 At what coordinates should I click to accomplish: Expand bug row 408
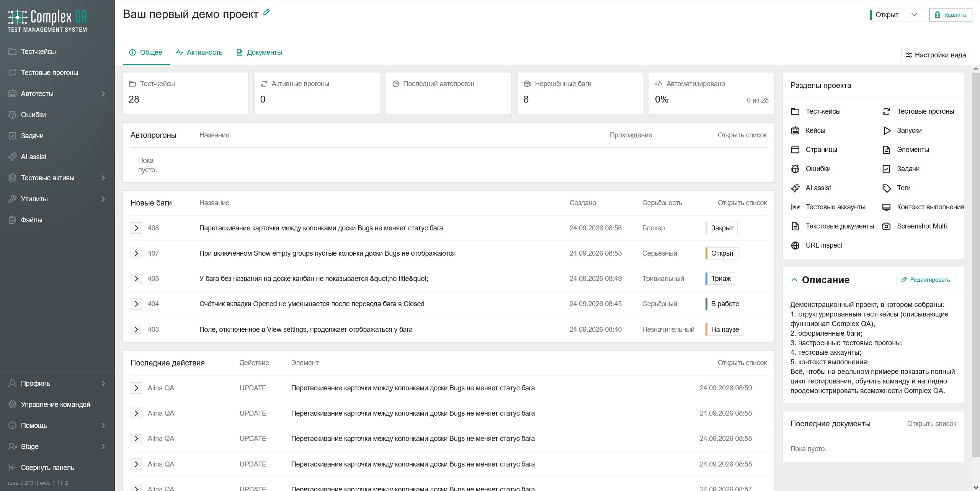click(136, 228)
